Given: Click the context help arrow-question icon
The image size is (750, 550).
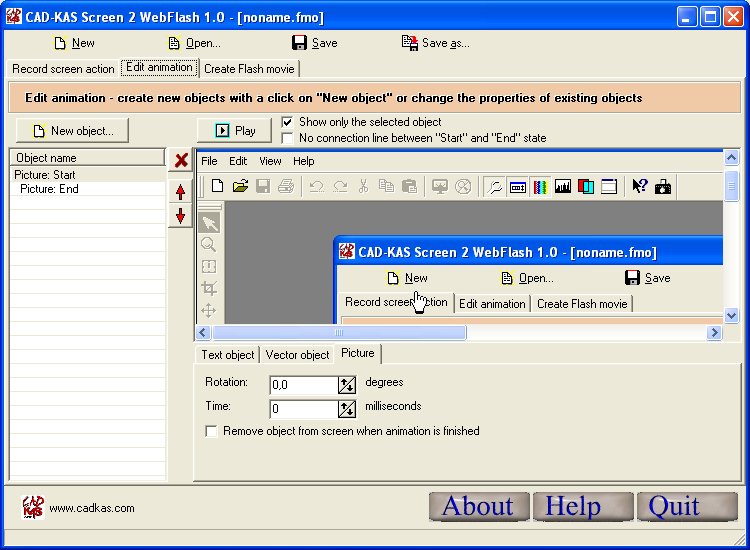Looking at the screenshot, I should (x=640, y=186).
